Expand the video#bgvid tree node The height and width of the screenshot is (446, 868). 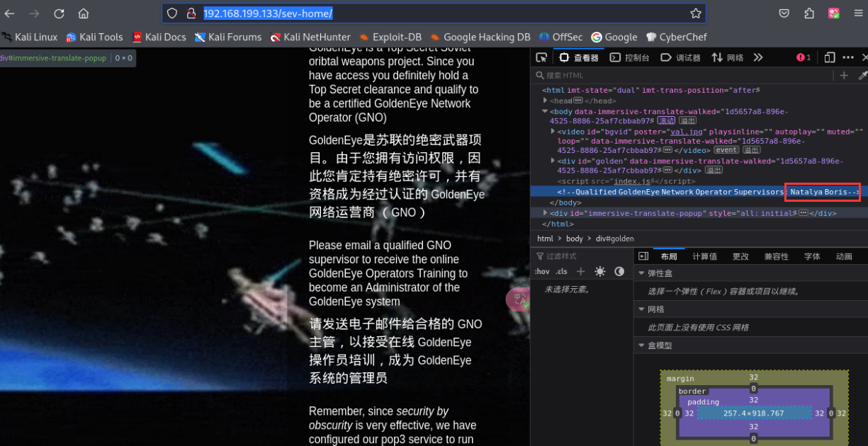(553, 132)
